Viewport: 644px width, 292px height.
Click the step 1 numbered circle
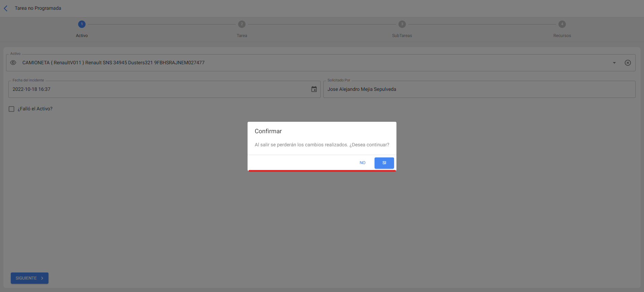coord(82,24)
